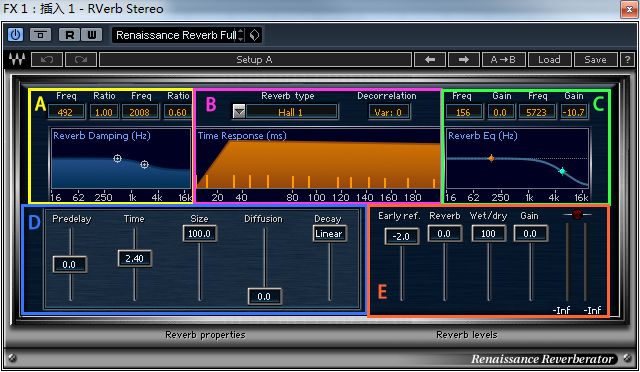Open the Renaissance Reverb Full preset selector
This screenshot has width=640, height=372.
tap(176, 35)
